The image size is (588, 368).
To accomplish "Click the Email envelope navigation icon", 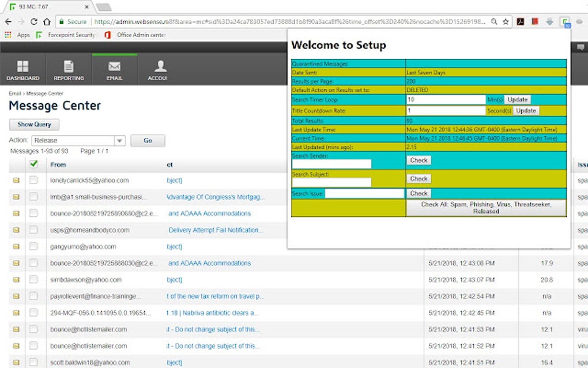I will pos(114,67).
